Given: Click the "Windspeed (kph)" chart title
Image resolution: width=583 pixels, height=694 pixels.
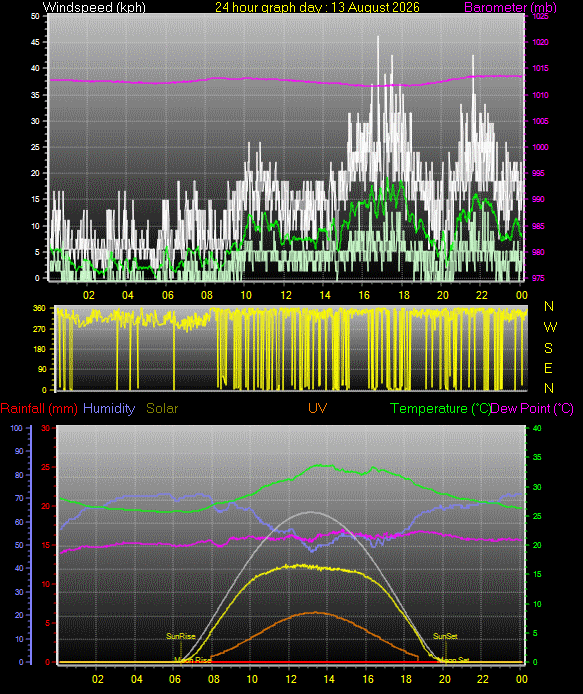Looking at the screenshot, I should 94,7.
